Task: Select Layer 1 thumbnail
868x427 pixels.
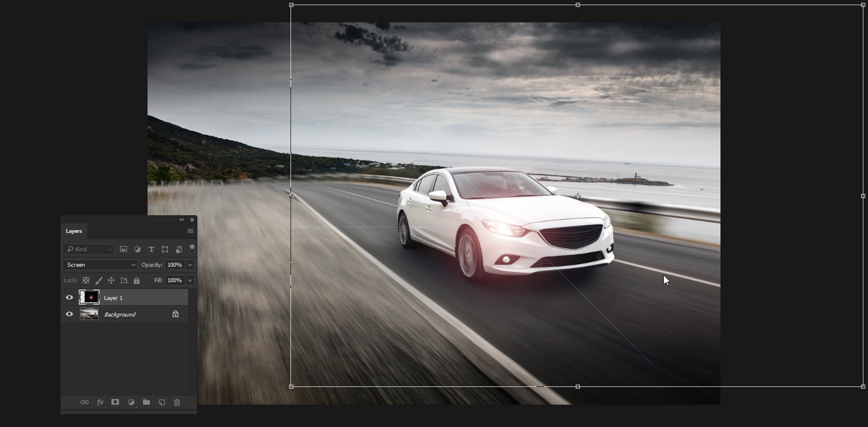Action: tap(89, 297)
